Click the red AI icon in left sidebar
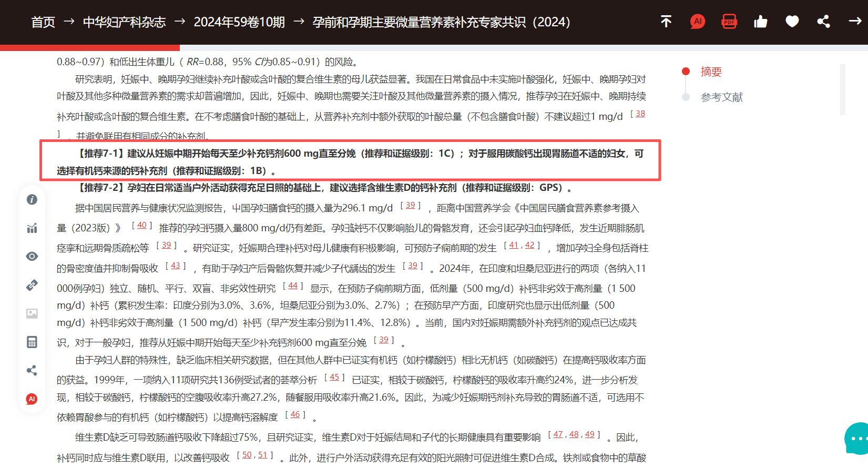 point(32,399)
